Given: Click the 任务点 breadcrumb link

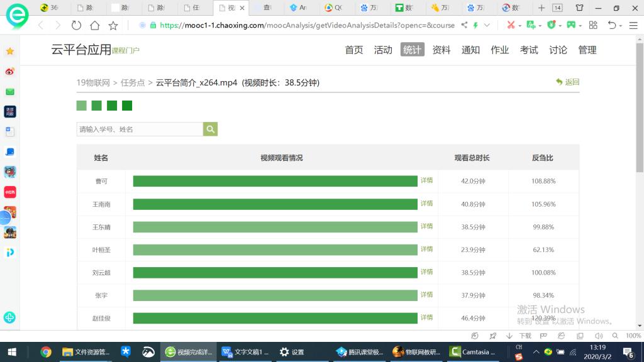Looking at the screenshot, I should click(133, 83).
